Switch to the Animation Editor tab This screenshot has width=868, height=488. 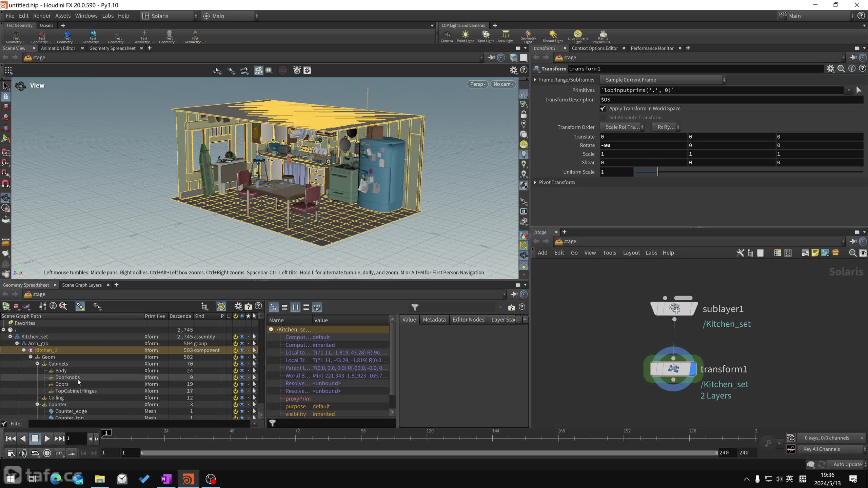[x=58, y=48]
